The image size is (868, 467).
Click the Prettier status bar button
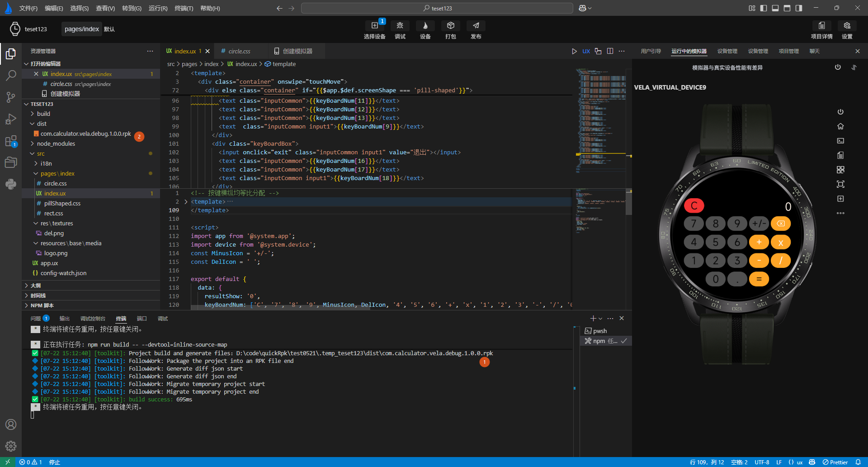pos(835,462)
